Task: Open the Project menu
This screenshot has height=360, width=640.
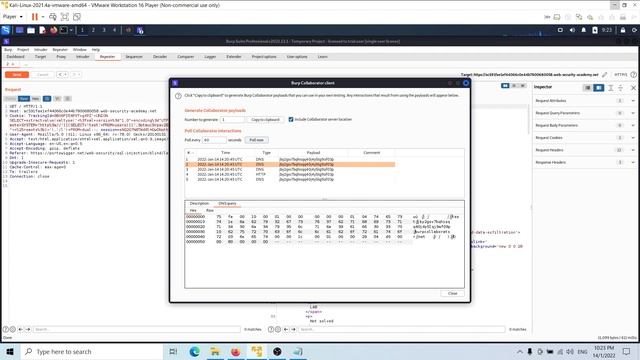Action: coord(23,49)
